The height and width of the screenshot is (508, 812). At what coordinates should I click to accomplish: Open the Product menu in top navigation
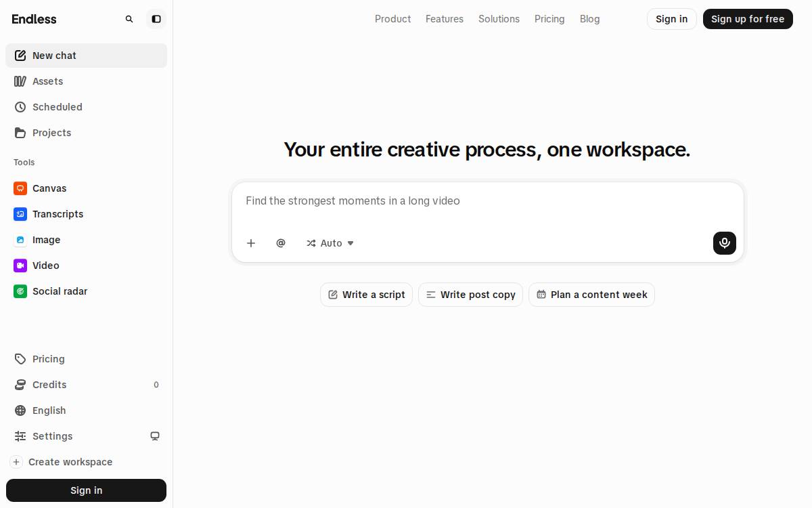pyautogui.click(x=392, y=19)
